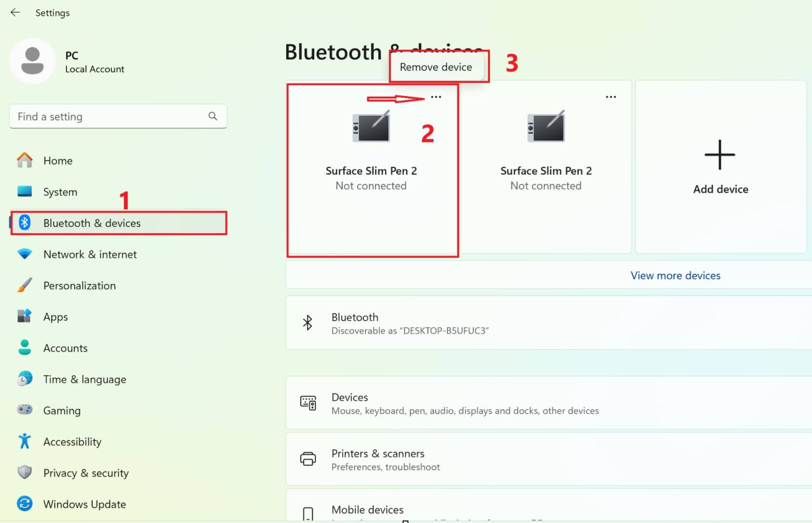Viewport: 812px width, 523px height.
Task: Click the System monitor icon
Action: point(24,192)
